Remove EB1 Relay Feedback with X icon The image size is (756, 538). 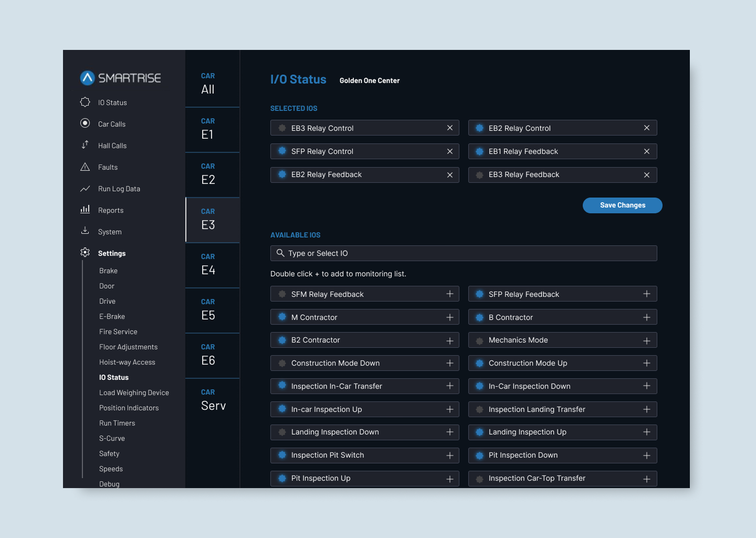click(647, 151)
